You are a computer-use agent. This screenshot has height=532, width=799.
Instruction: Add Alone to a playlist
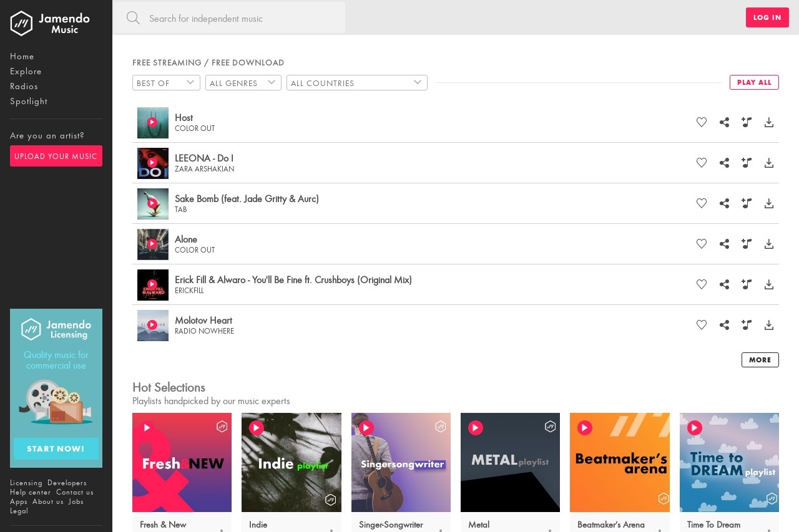click(747, 244)
